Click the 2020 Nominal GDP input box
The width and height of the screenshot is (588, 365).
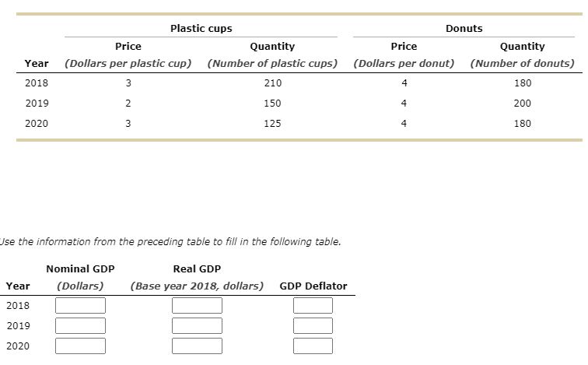coord(80,346)
